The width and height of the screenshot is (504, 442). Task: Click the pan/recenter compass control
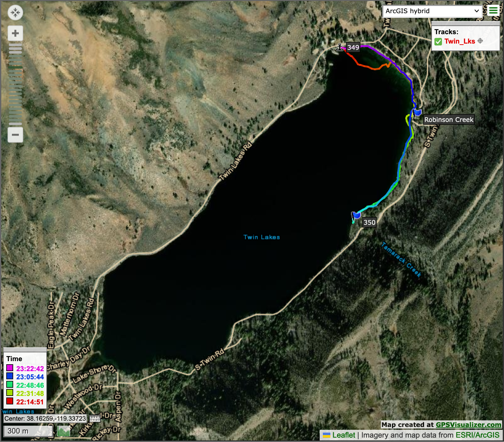click(x=15, y=13)
